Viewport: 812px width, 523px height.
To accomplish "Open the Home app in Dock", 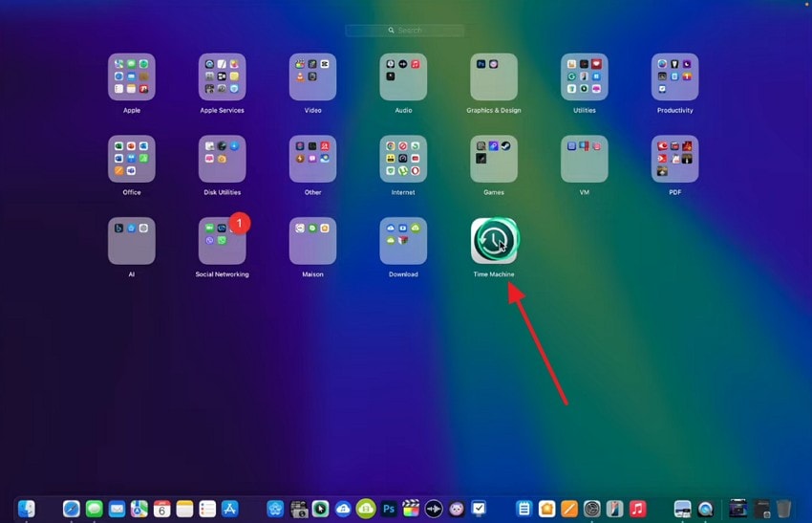I will tap(546, 509).
